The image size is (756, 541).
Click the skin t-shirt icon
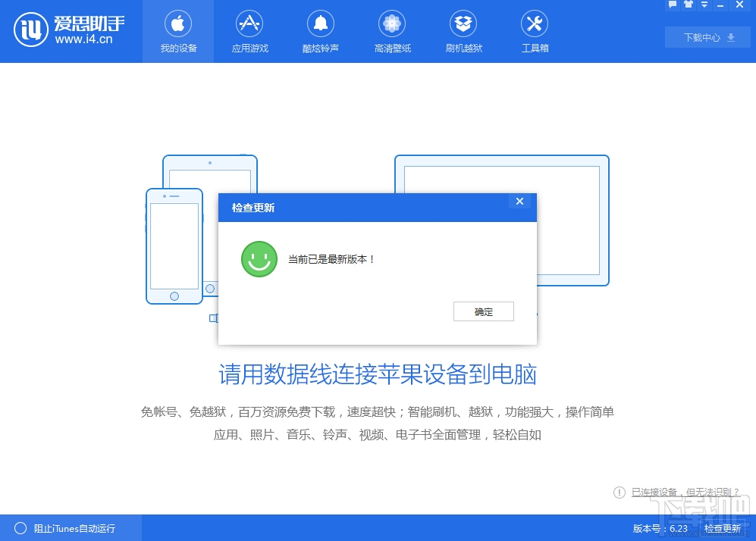pos(689,5)
